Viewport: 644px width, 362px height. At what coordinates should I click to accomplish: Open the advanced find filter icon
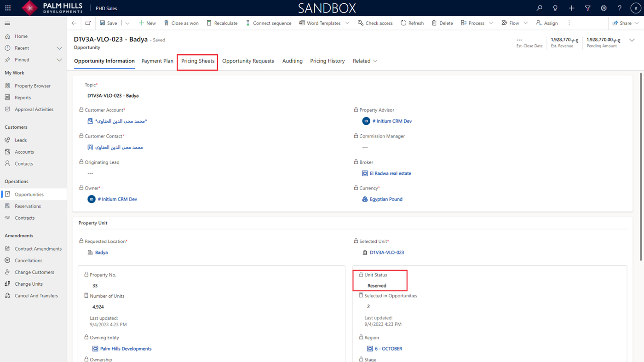[587, 8]
